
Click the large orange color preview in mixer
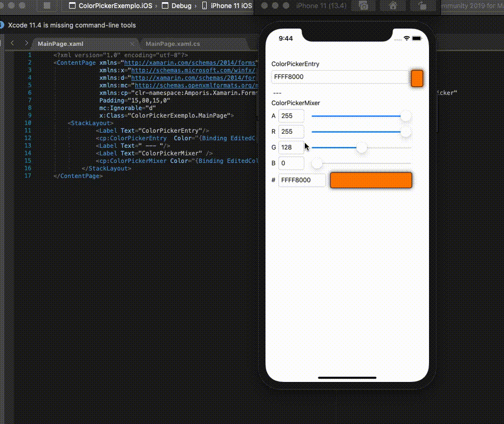click(371, 180)
